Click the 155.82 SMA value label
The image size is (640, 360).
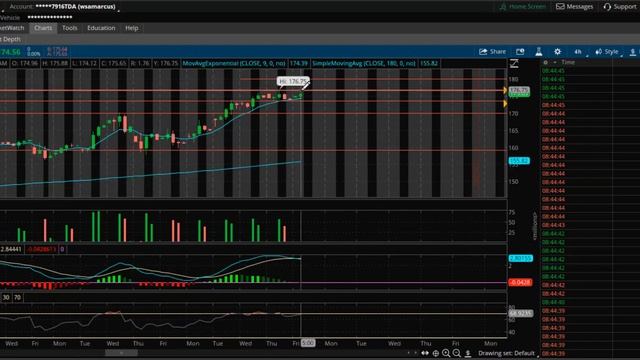pos(429,63)
